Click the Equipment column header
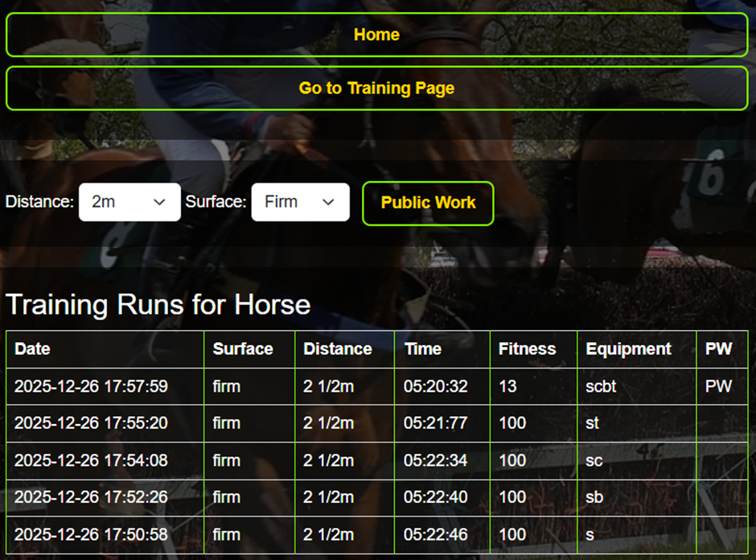This screenshot has height=560, width=756. click(x=628, y=349)
